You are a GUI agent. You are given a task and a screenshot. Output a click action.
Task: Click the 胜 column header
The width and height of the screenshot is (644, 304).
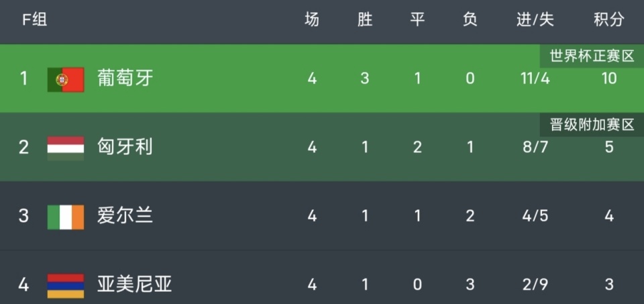coord(364,20)
